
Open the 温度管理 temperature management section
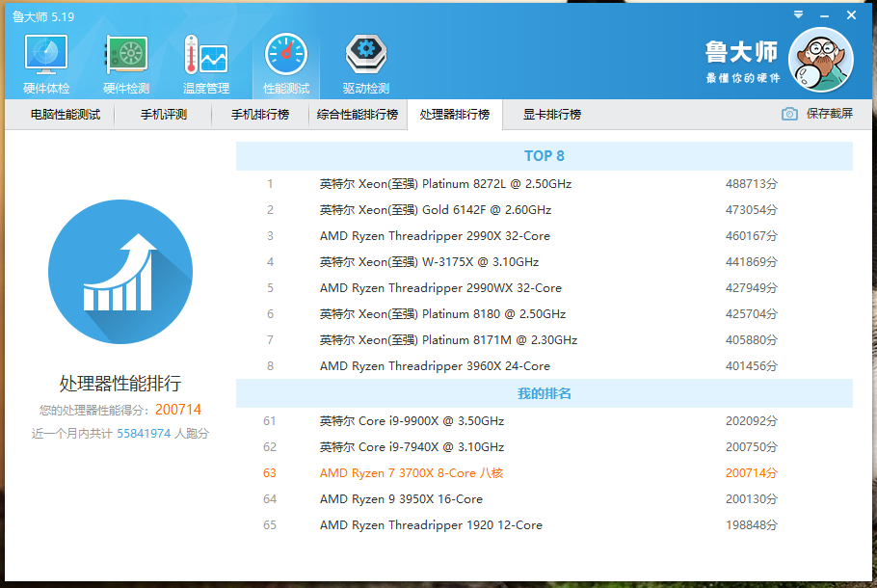pos(206,65)
